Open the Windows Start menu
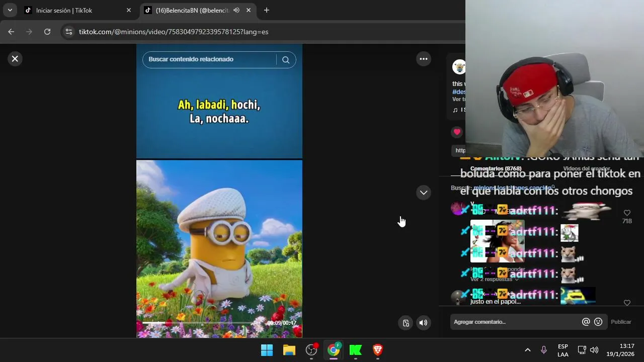This screenshot has width=644, height=362. [267, 350]
